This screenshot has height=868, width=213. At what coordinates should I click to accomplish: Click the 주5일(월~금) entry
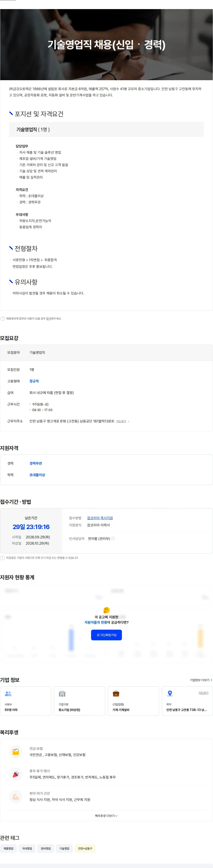(x=40, y=404)
